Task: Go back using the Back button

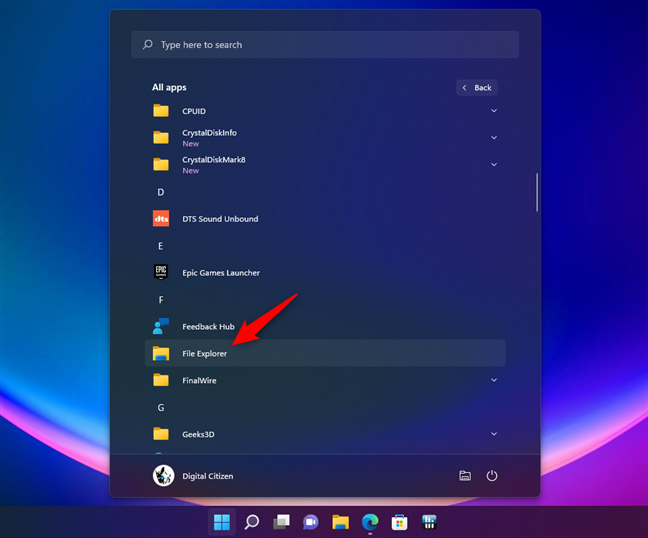Action: click(x=477, y=88)
